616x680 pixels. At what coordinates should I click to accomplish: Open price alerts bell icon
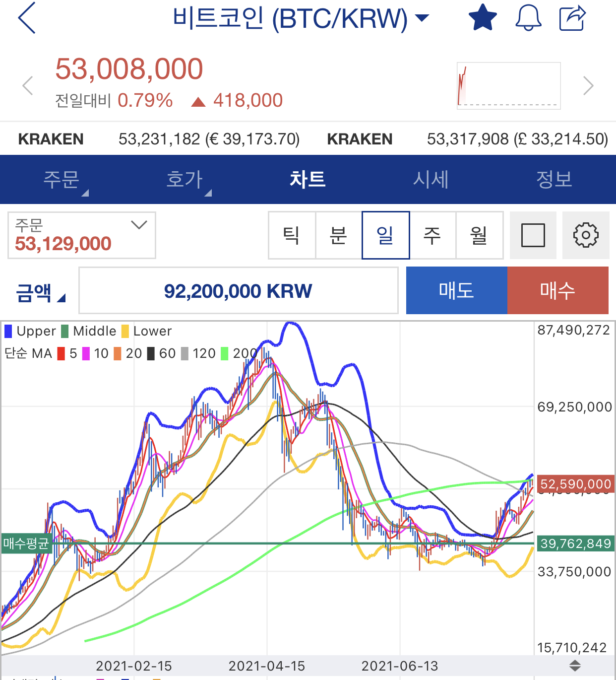coord(528,18)
